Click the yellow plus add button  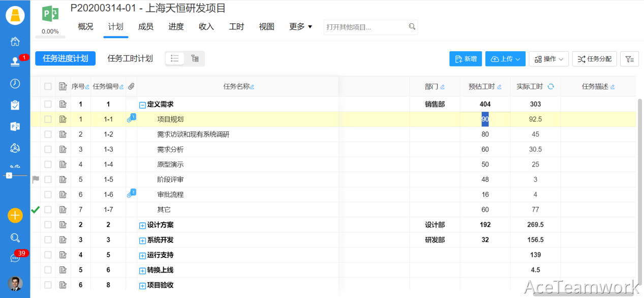(x=15, y=215)
